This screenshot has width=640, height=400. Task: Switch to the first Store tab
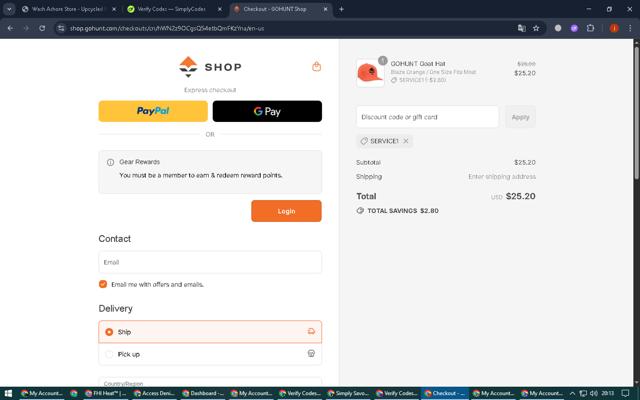(67, 9)
